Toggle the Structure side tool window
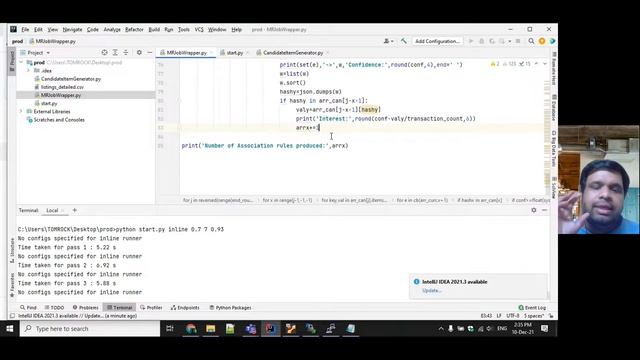This screenshot has width=640, height=360. pos(12,251)
